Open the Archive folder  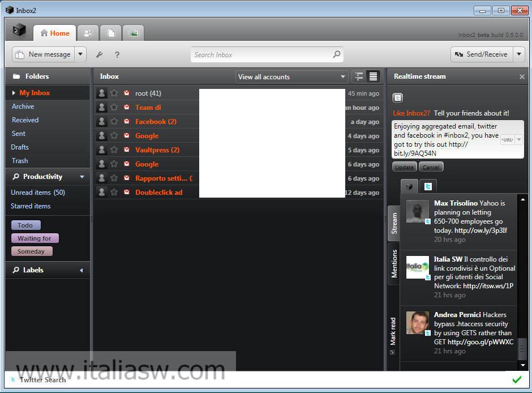click(x=23, y=106)
